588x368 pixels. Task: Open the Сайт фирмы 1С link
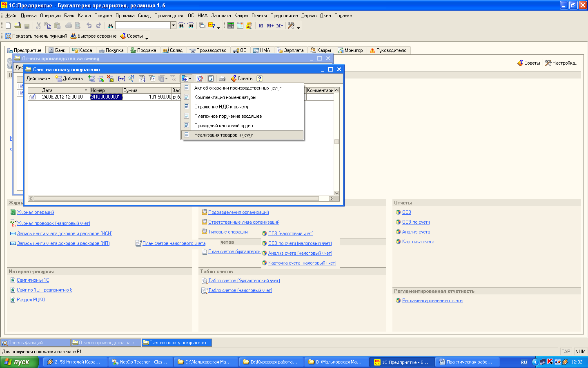[33, 280]
